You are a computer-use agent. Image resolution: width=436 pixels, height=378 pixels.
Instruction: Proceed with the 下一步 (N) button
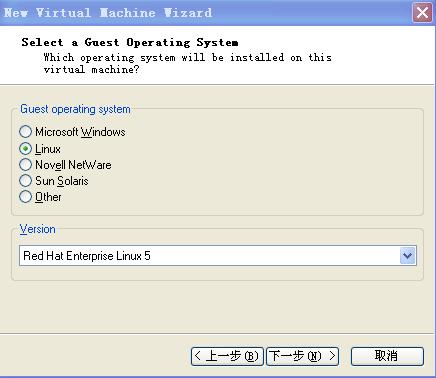302,356
